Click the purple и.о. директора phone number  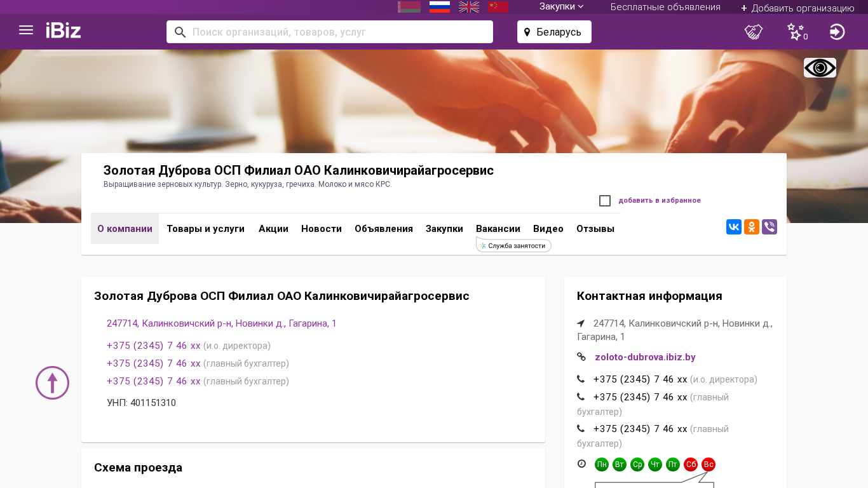154,346
